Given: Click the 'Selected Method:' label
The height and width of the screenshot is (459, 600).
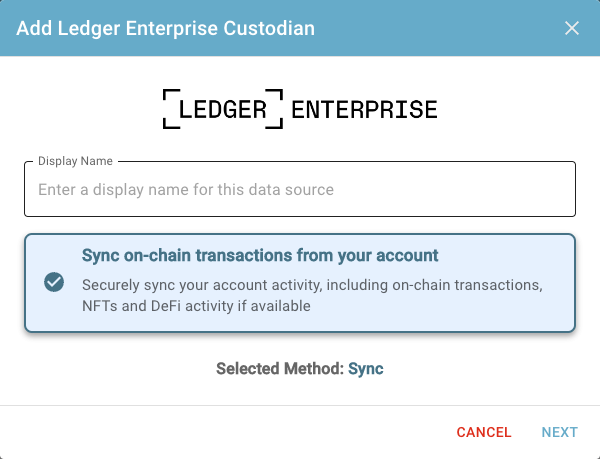Looking at the screenshot, I should [x=280, y=369].
